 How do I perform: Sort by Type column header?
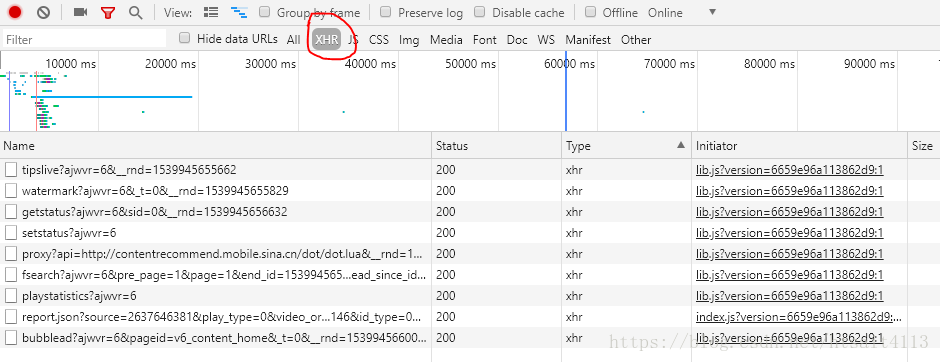(x=626, y=146)
